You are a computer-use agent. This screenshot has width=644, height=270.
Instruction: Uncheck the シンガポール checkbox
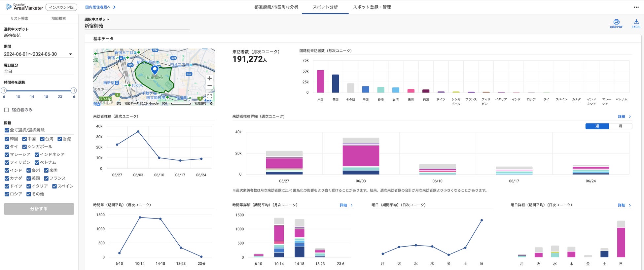click(24, 147)
